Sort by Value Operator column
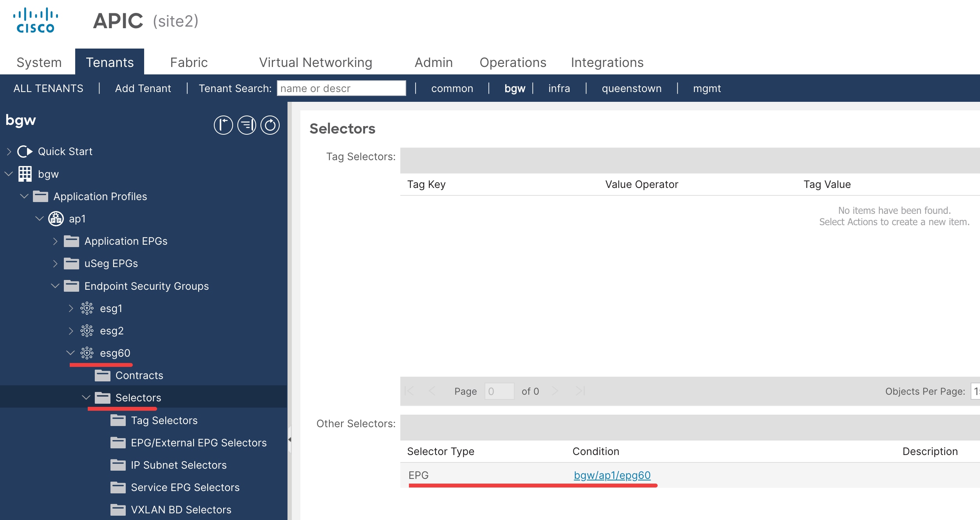 [x=642, y=184]
